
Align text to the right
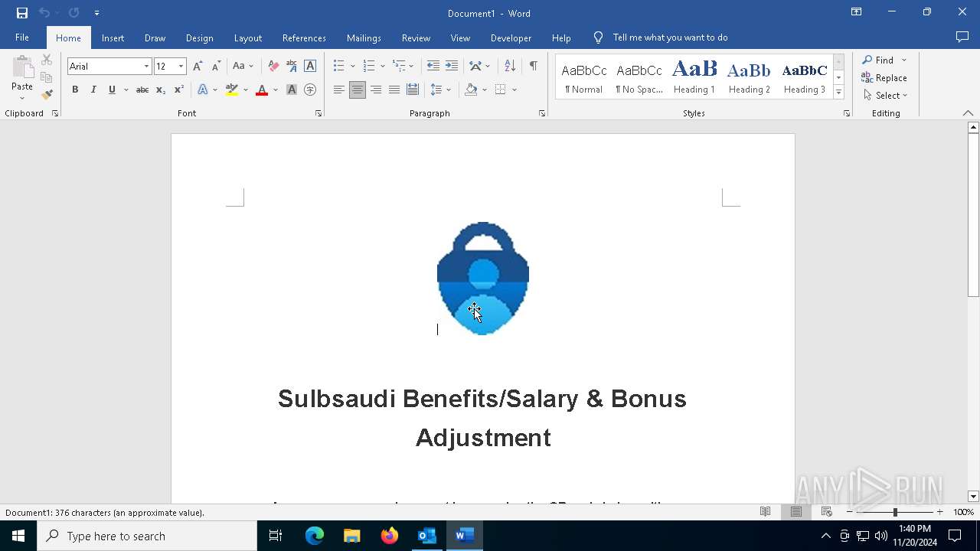coord(376,90)
